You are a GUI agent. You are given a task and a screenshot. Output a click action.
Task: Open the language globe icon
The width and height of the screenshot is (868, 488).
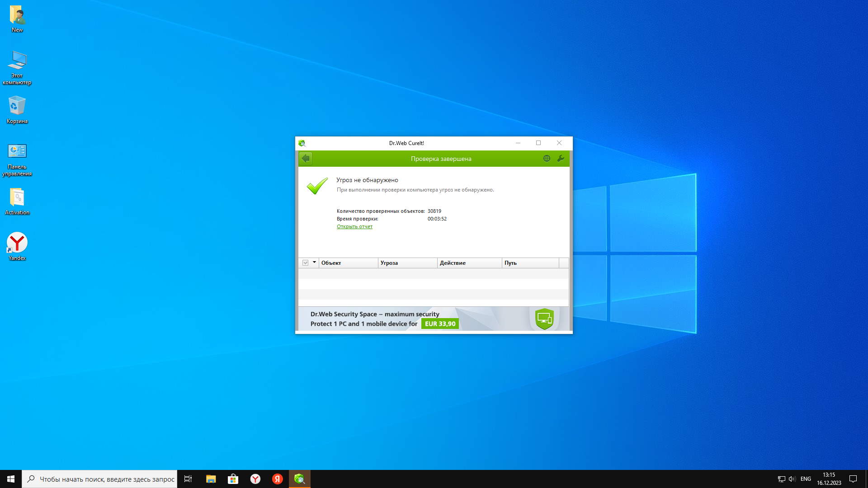(x=547, y=159)
